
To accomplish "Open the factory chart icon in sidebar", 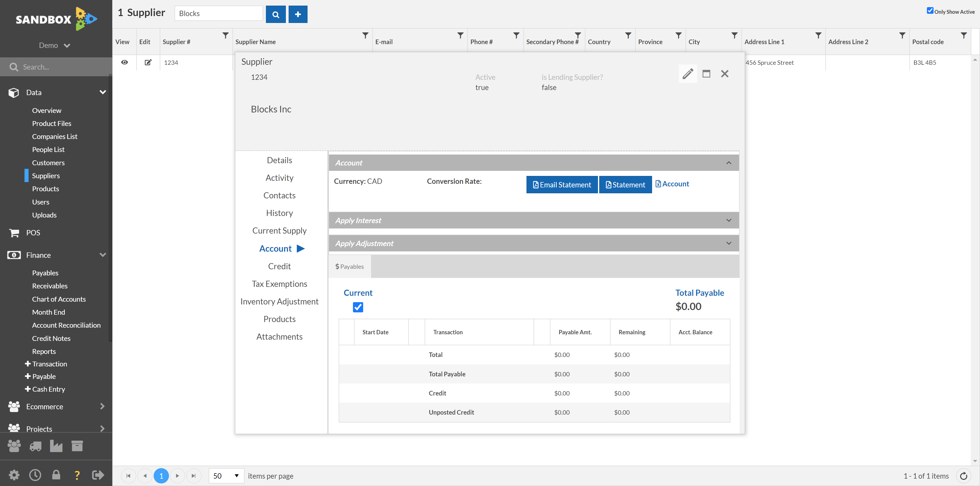I will (56, 446).
